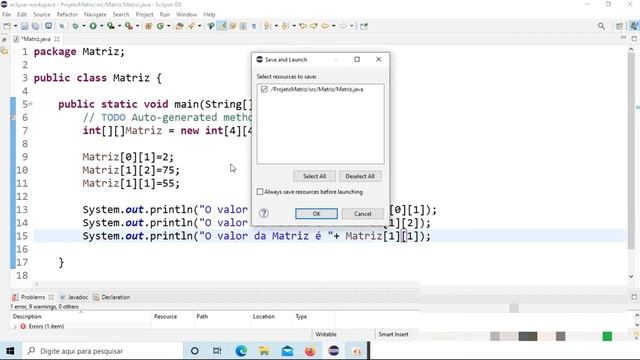The width and height of the screenshot is (640, 360).
Task: Click the Back navigation arrow icon
Action: click(x=325, y=26)
